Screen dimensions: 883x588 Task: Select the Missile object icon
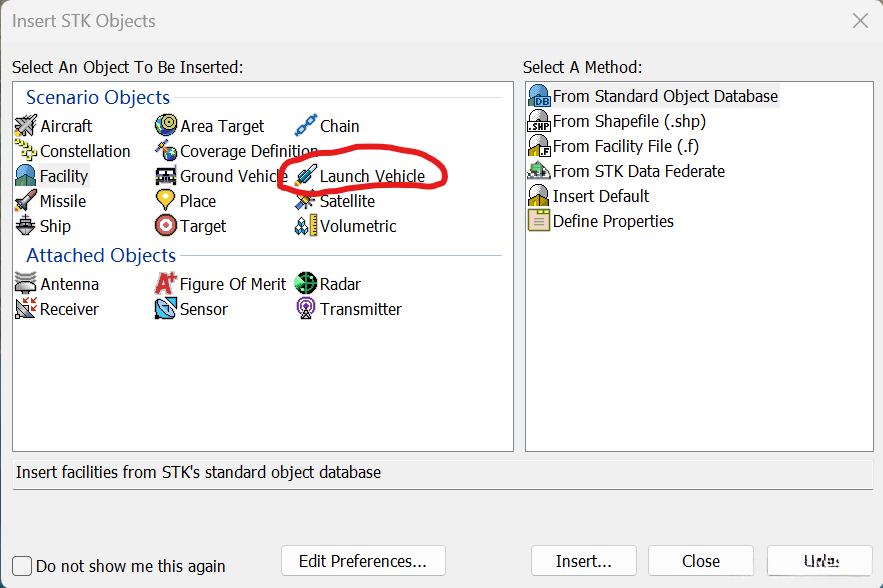coord(26,201)
